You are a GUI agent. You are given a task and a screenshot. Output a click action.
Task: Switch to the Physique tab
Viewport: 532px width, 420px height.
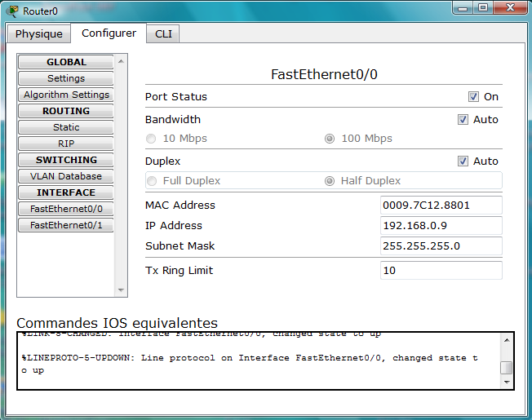(38, 33)
